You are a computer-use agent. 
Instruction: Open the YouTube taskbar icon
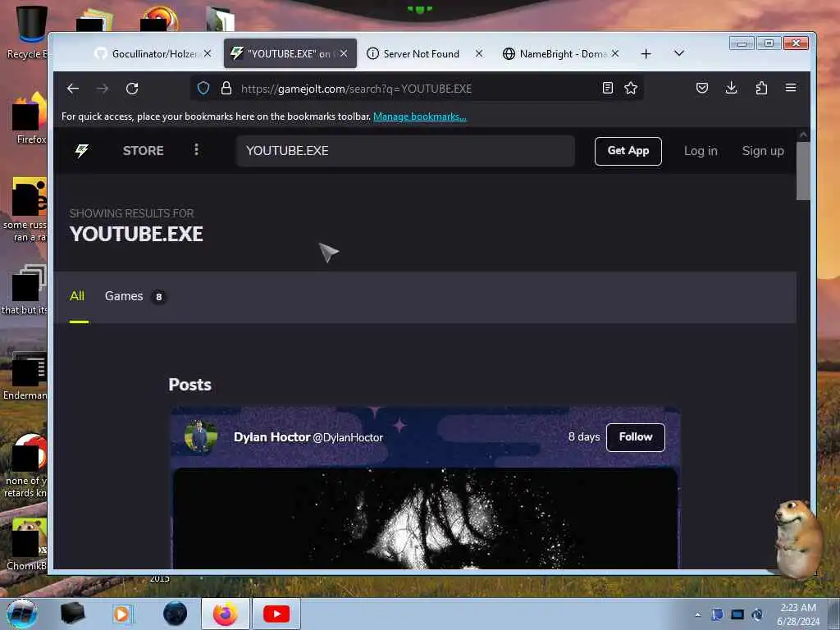pos(276,614)
